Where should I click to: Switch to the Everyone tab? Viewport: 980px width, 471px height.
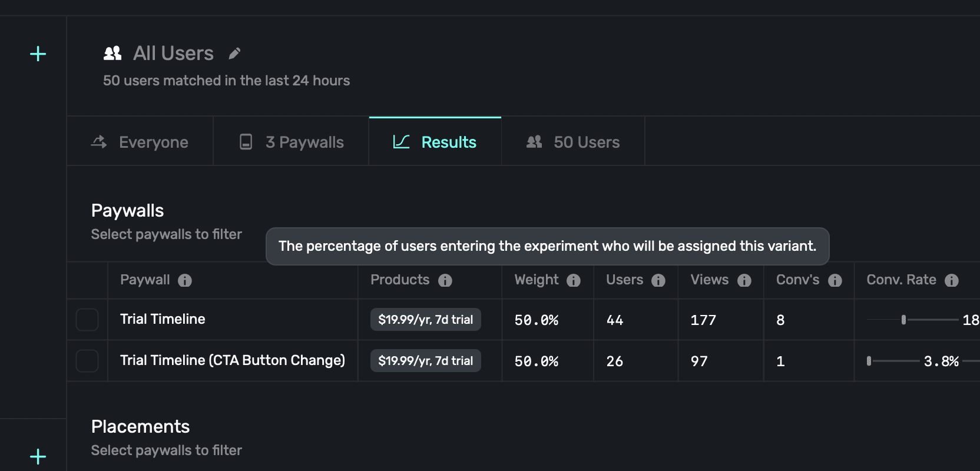140,142
